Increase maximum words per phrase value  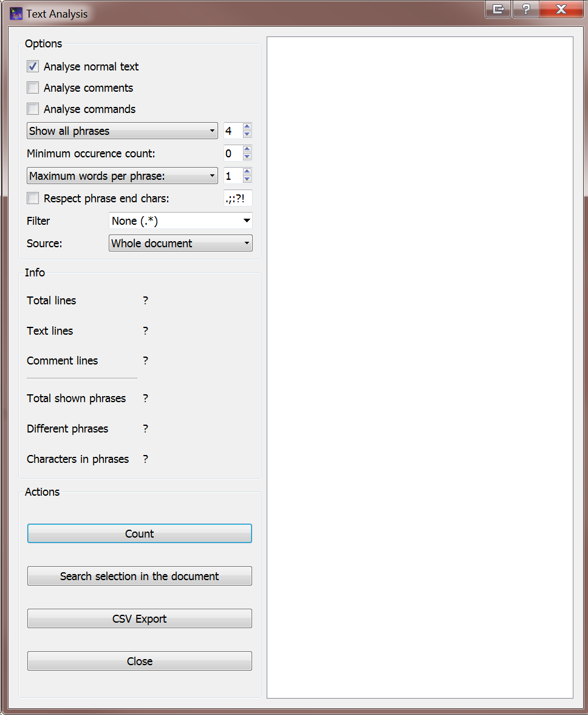point(247,171)
